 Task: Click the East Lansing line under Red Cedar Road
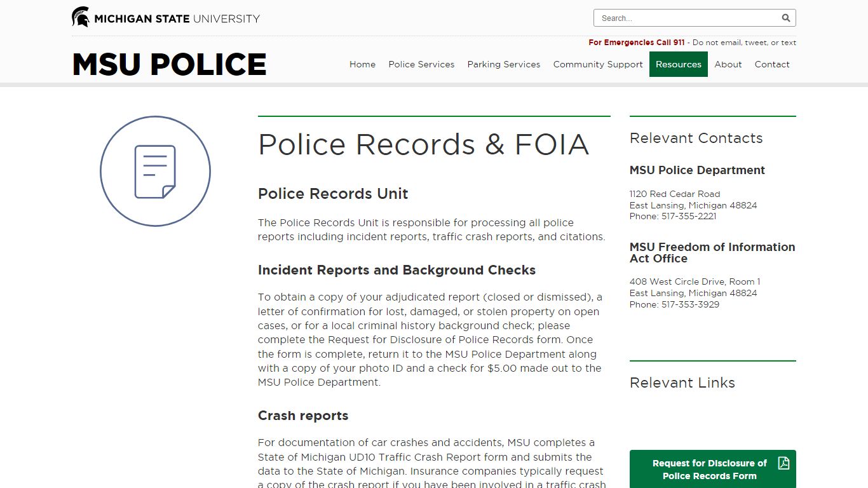click(693, 205)
